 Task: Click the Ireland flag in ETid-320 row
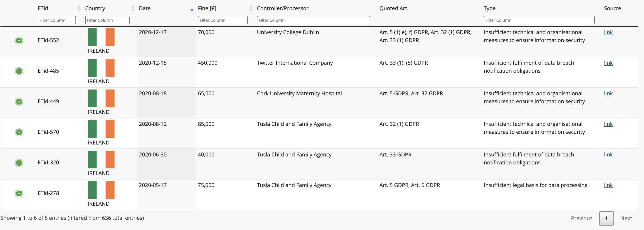point(101,160)
